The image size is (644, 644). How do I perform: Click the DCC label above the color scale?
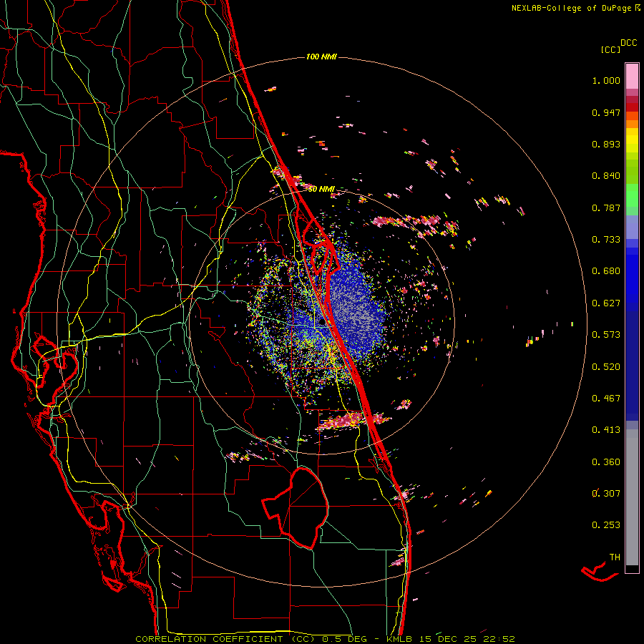pyautogui.click(x=629, y=43)
